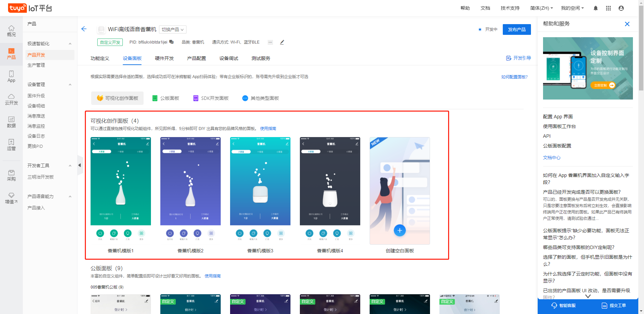The image size is (644, 314).
Task: Switch to the 测试服务 tab
Action: pyautogui.click(x=261, y=58)
